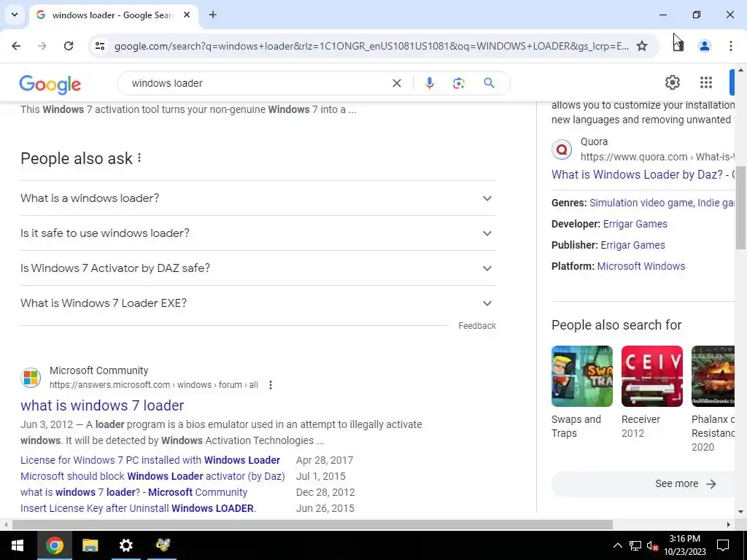The height and width of the screenshot is (560, 747).
Task: Select the "windows loader - Google Search" tab
Action: (113, 15)
